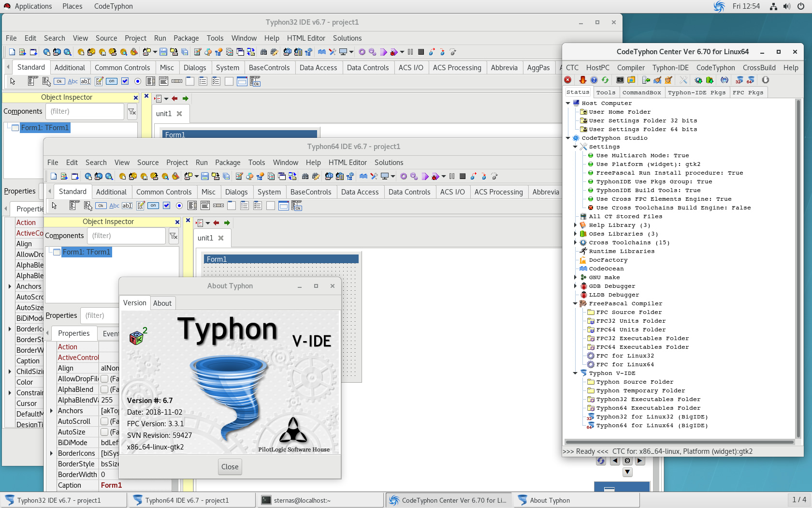812x508 pixels.
Task: Toggle the AutoScroll checkbox in Typhon64 properties
Action: tap(104, 421)
